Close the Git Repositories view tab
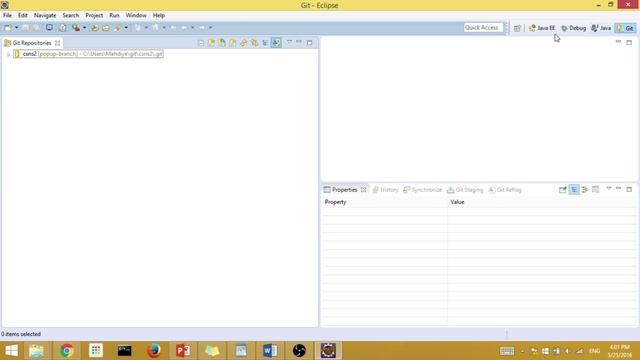 (58, 43)
